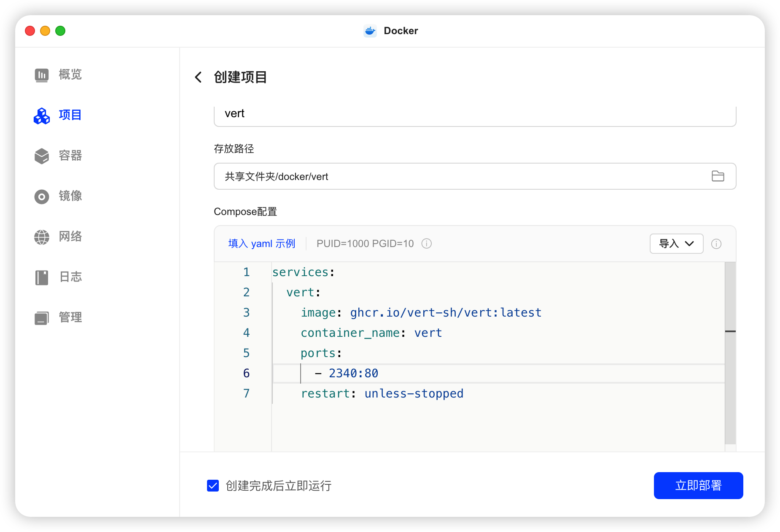The width and height of the screenshot is (780, 532).
Task: Click the 填入 yaml 示例 link
Action: tap(261, 244)
